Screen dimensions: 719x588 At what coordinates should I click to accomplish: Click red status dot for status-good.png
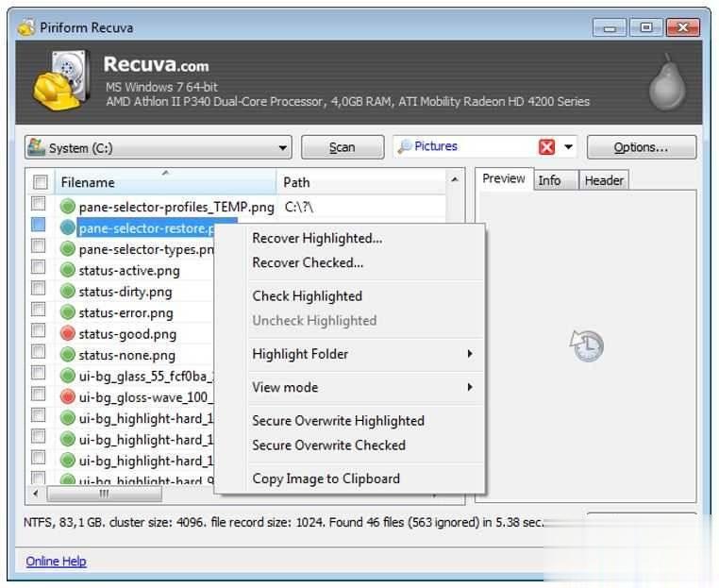67,333
